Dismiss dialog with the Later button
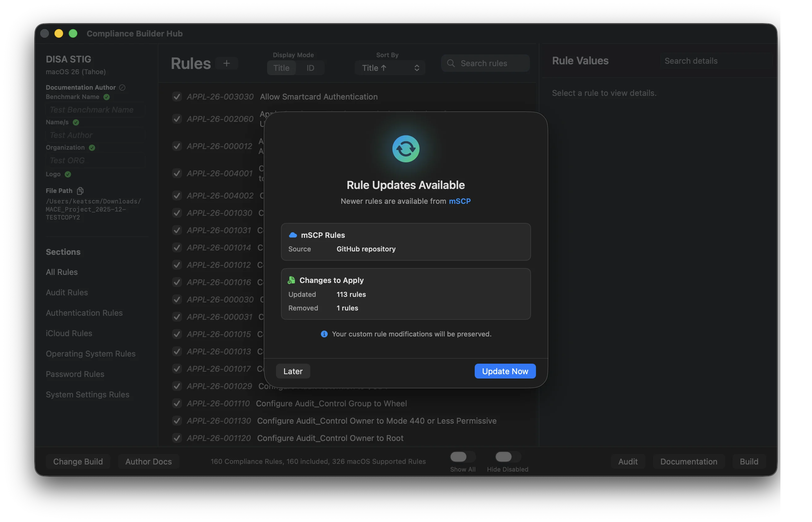The image size is (812, 522). (293, 371)
